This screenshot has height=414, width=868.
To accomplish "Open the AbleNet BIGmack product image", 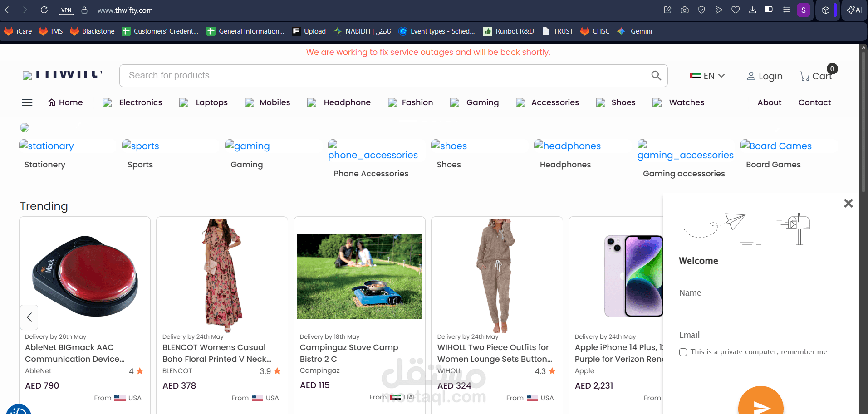I will coord(85,276).
